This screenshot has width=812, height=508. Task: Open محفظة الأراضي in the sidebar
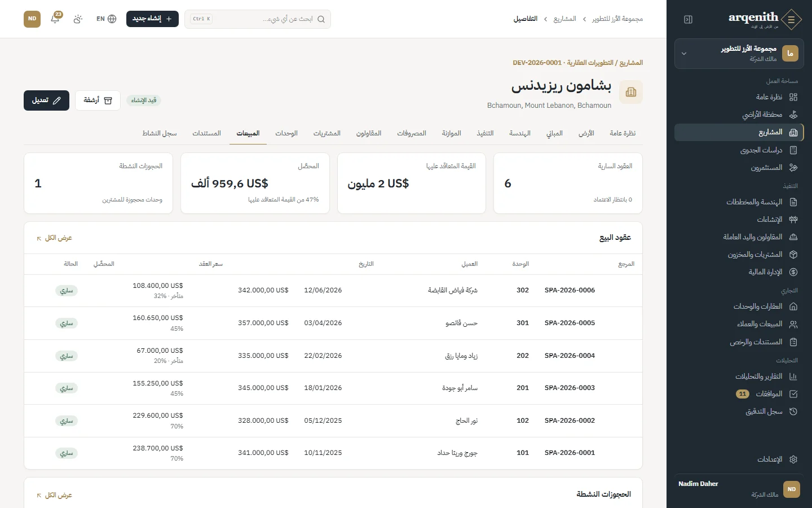tap(739, 115)
